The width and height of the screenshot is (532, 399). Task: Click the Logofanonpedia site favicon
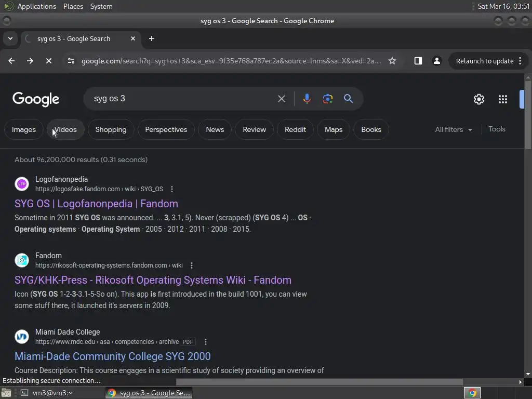[x=22, y=184]
